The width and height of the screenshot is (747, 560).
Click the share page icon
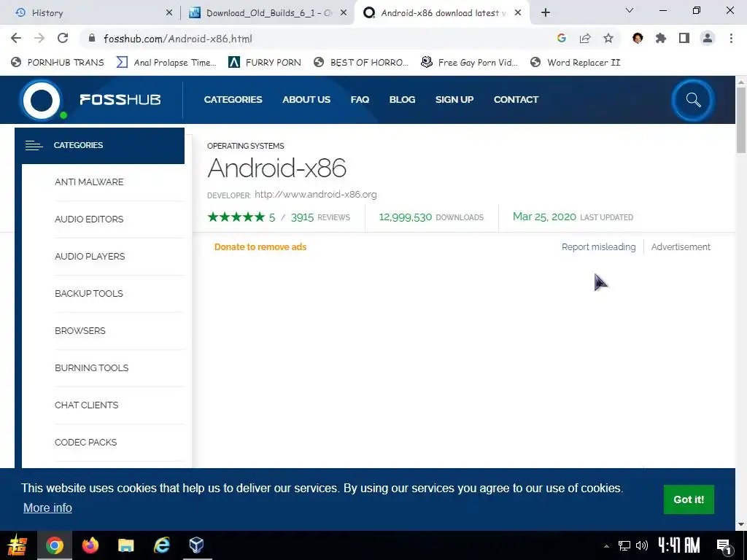pos(585,39)
